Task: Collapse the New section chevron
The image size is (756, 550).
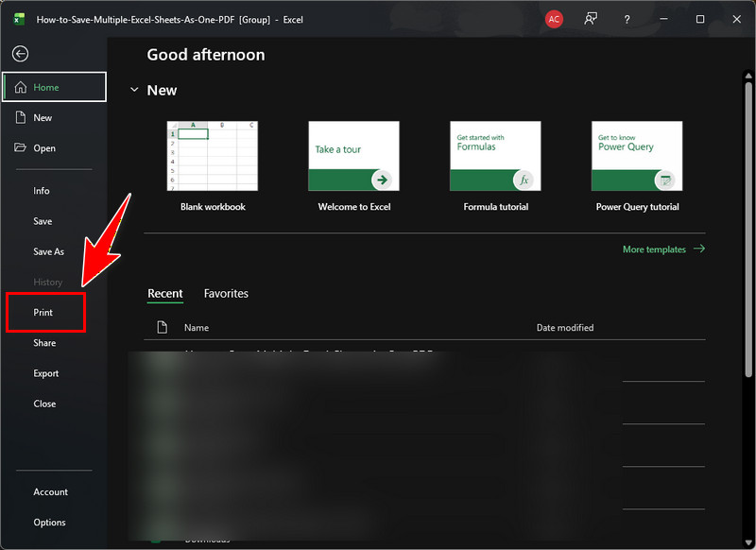Action: point(134,90)
